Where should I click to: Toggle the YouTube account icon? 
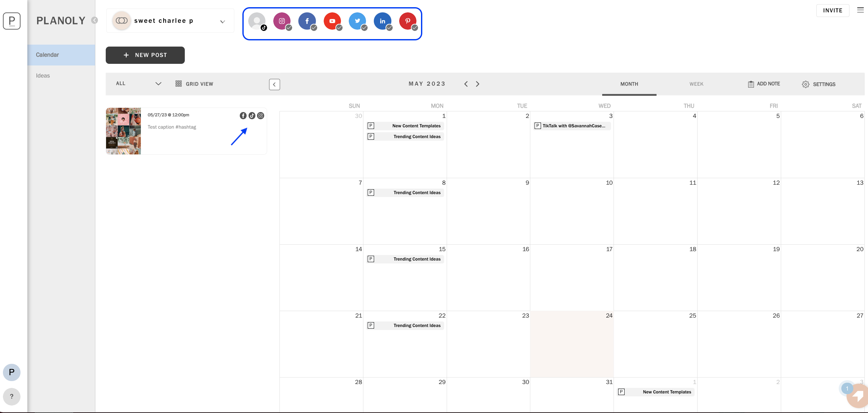(x=332, y=21)
